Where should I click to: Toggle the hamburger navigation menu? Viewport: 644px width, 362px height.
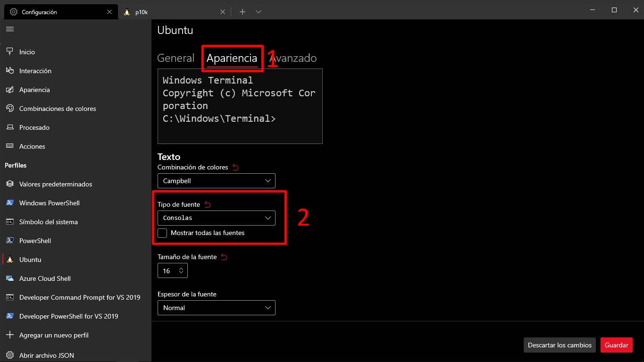coord(10,29)
